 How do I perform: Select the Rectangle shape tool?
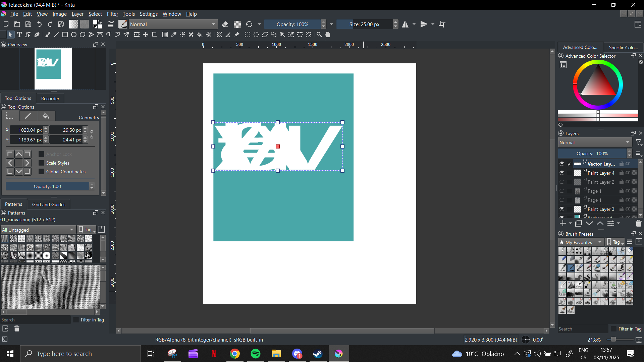coord(65,35)
